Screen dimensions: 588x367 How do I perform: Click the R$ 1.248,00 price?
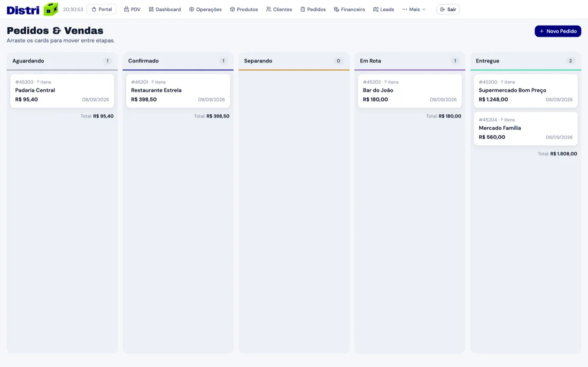tap(493, 100)
